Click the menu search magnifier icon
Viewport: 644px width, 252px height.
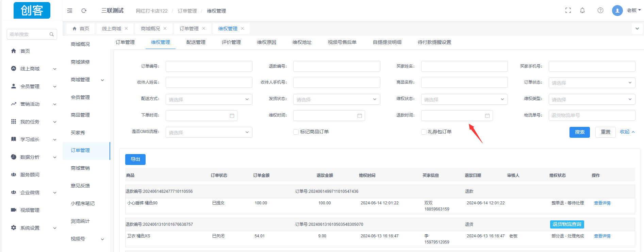(52, 34)
